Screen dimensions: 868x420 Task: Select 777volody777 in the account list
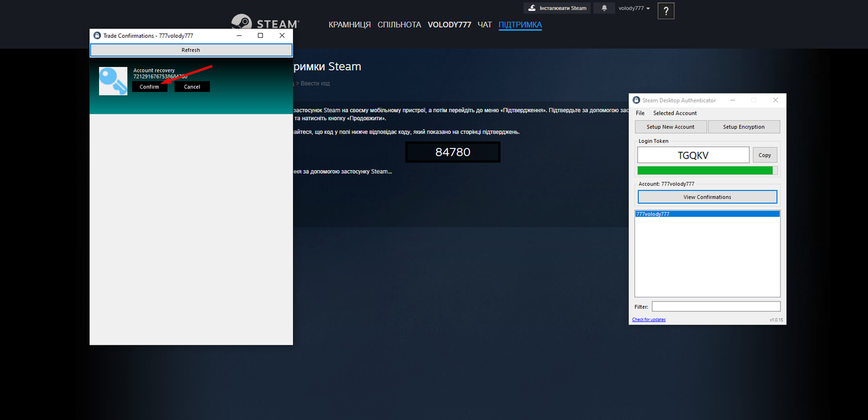point(707,214)
